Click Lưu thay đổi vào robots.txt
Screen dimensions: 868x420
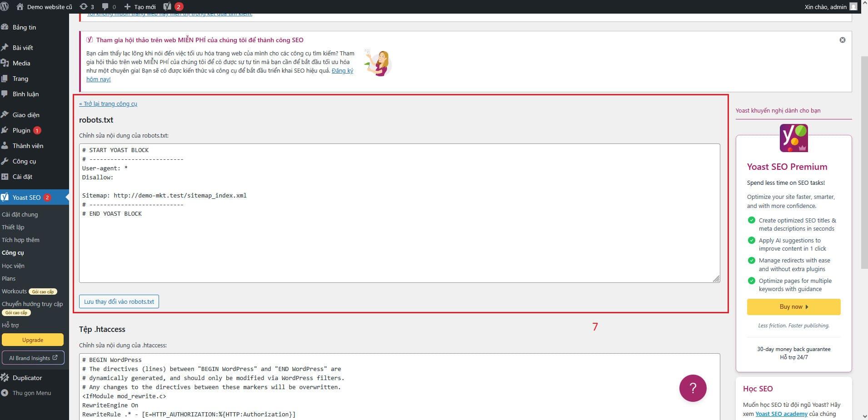(x=118, y=301)
